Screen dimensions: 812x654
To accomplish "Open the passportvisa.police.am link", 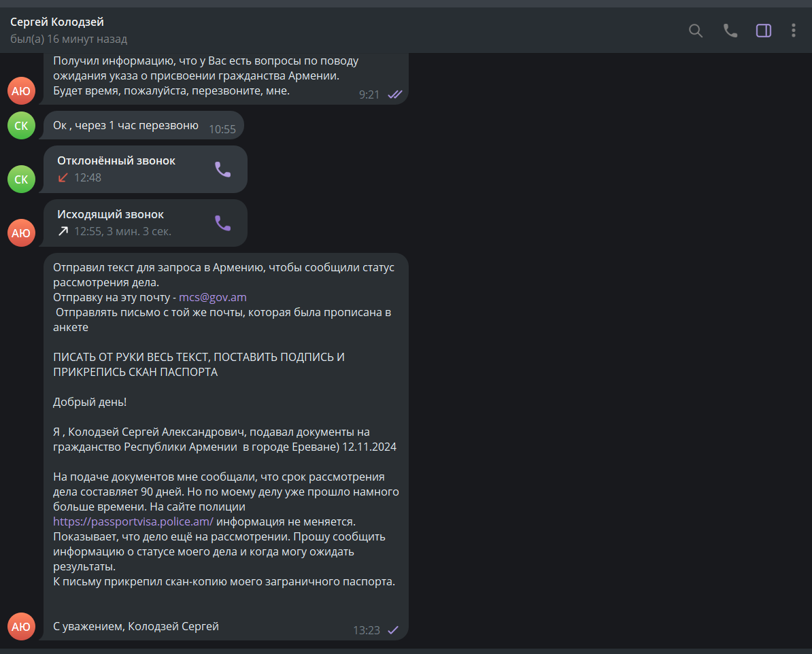I will 133,521.
